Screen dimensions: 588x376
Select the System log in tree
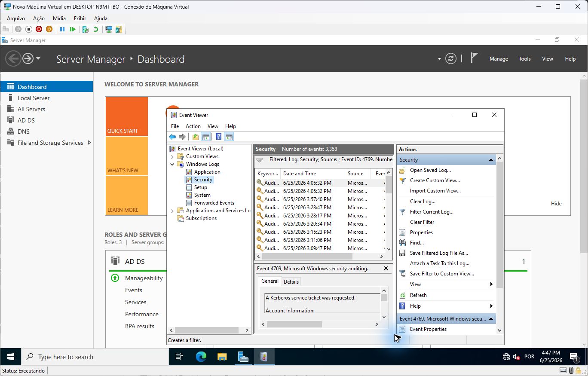point(202,195)
